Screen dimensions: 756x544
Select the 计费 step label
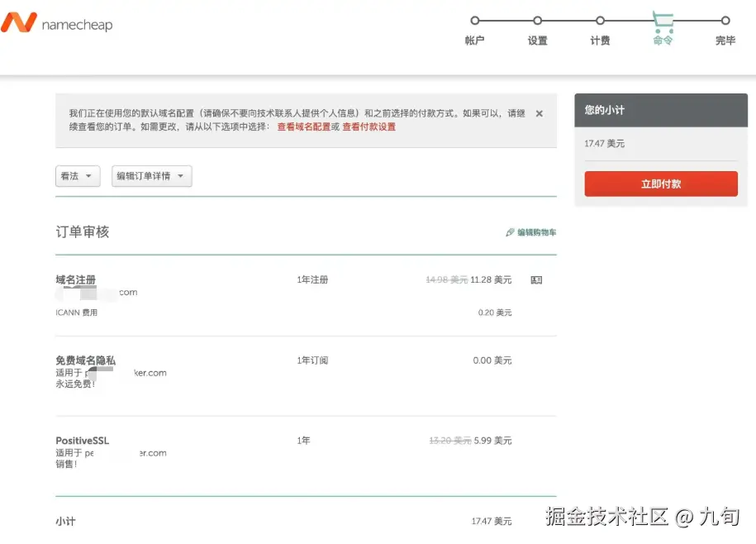pos(600,41)
